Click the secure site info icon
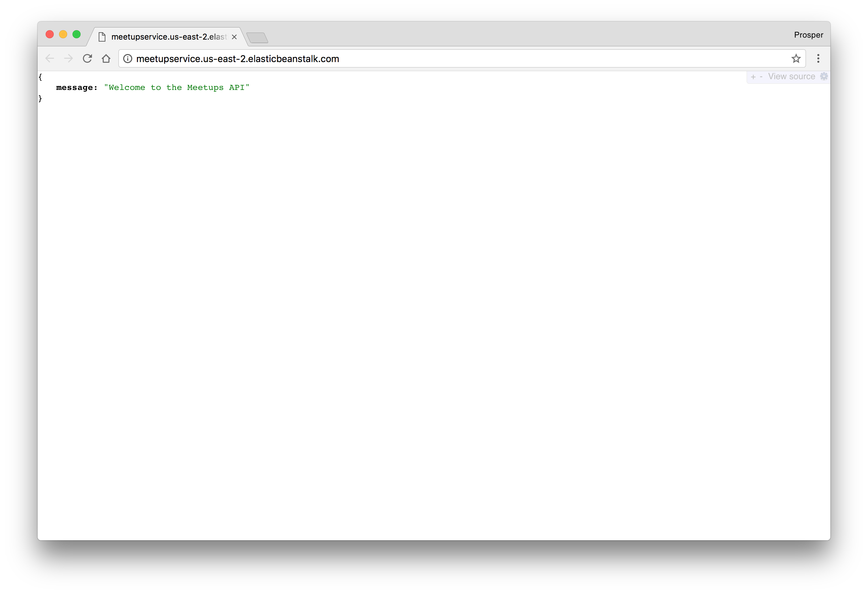Viewport: 868px width, 594px height. 129,59
